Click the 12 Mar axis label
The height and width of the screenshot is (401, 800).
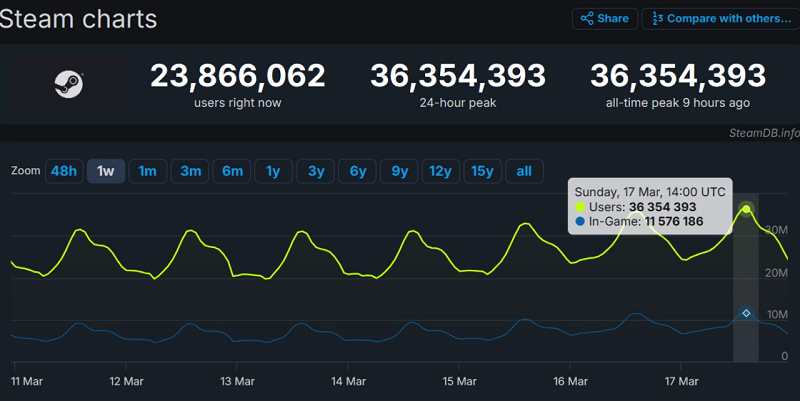(127, 382)
